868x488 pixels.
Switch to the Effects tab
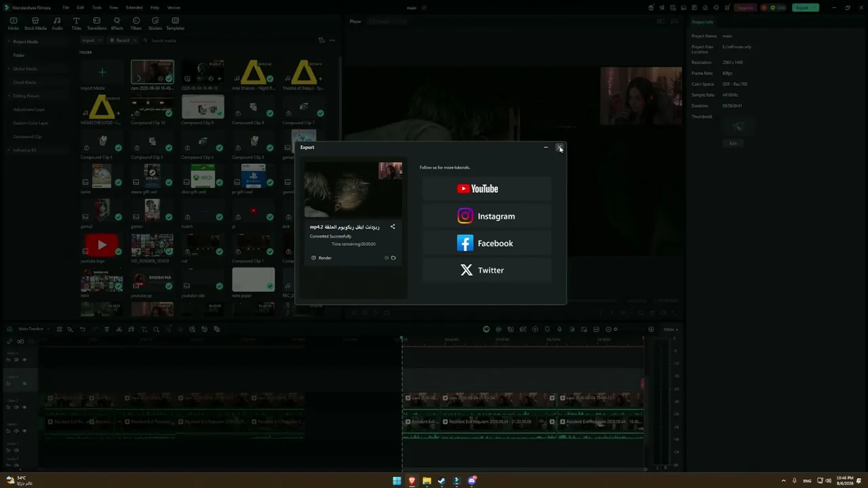coord(117,24)
